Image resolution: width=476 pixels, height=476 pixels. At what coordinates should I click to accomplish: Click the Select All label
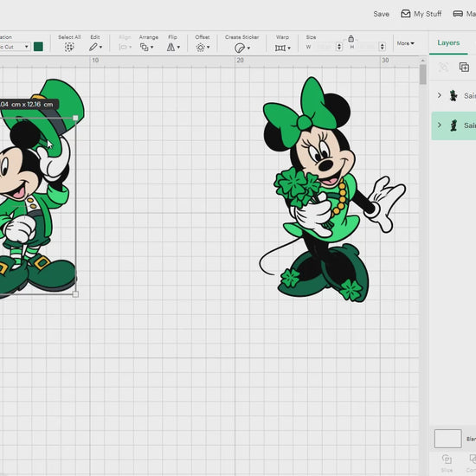(x=69, y=37)
